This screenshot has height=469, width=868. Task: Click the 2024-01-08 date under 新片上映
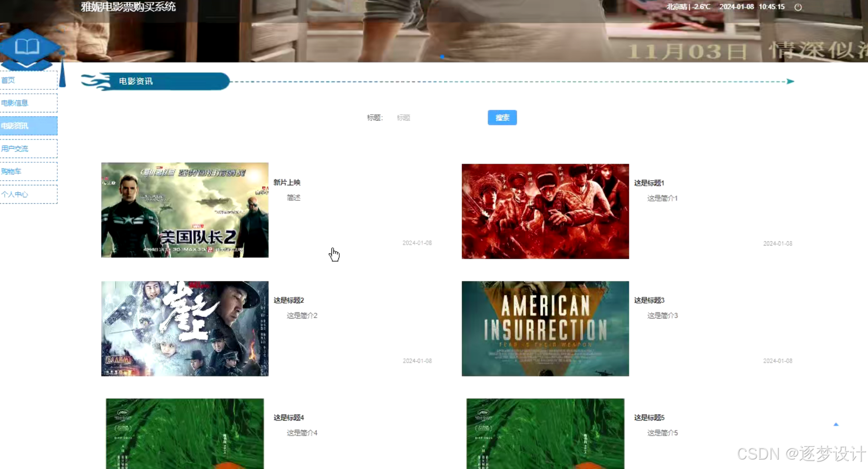(x=417, y=243)
